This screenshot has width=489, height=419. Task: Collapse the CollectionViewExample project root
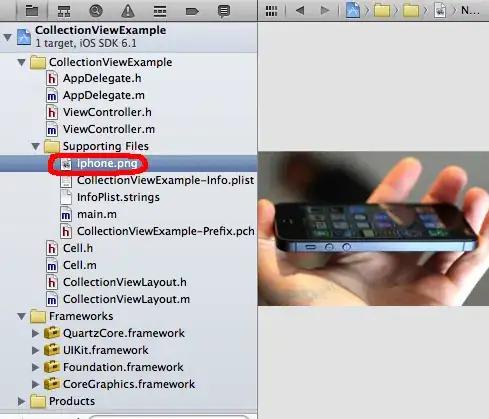click(7, 37)
